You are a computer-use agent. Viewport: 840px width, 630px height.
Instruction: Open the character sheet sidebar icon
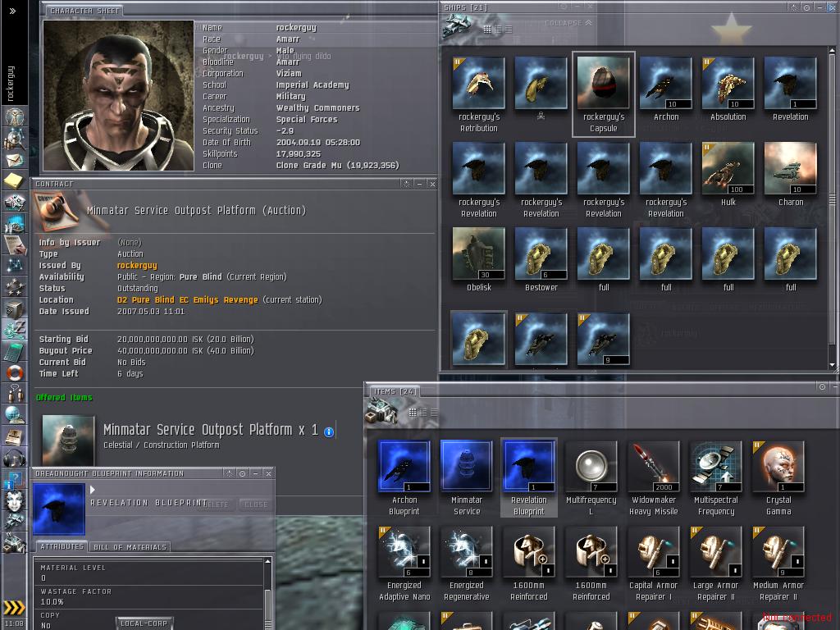tap(15, 116)
